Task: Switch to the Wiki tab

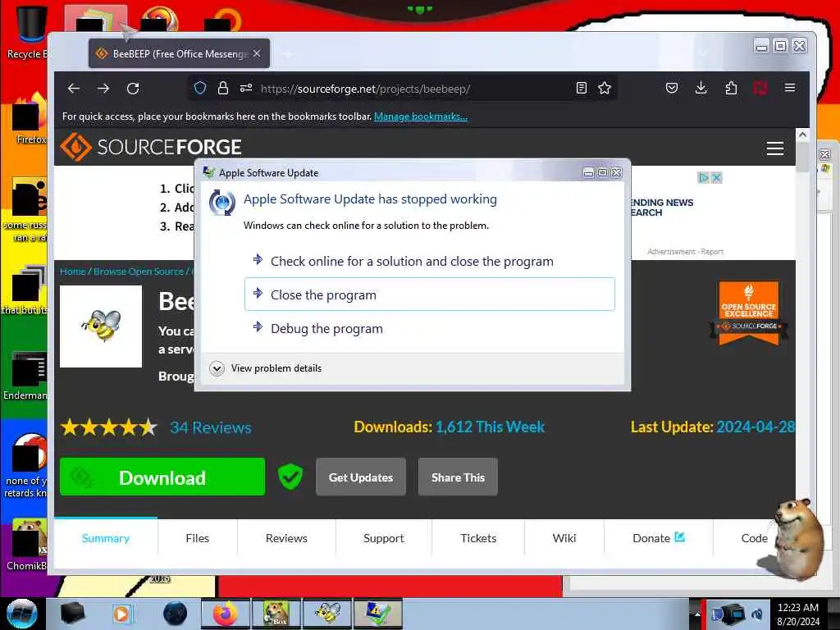Action: [564, 538]
